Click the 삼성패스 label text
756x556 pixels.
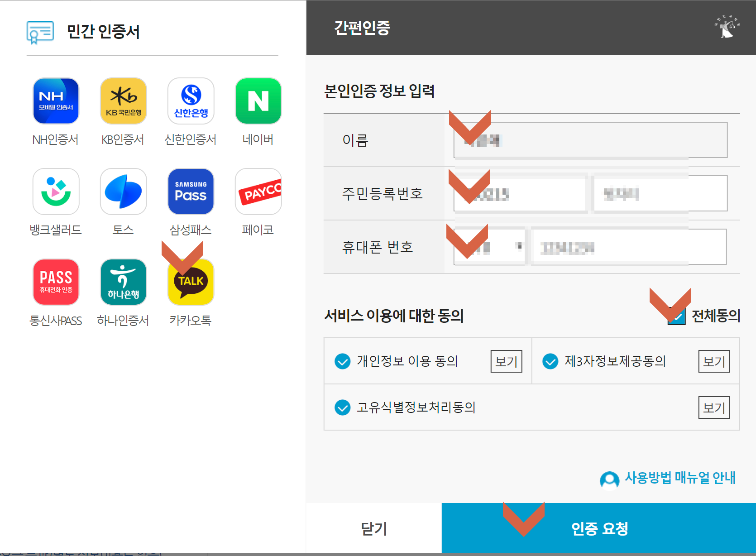click(x=191, y=230)
